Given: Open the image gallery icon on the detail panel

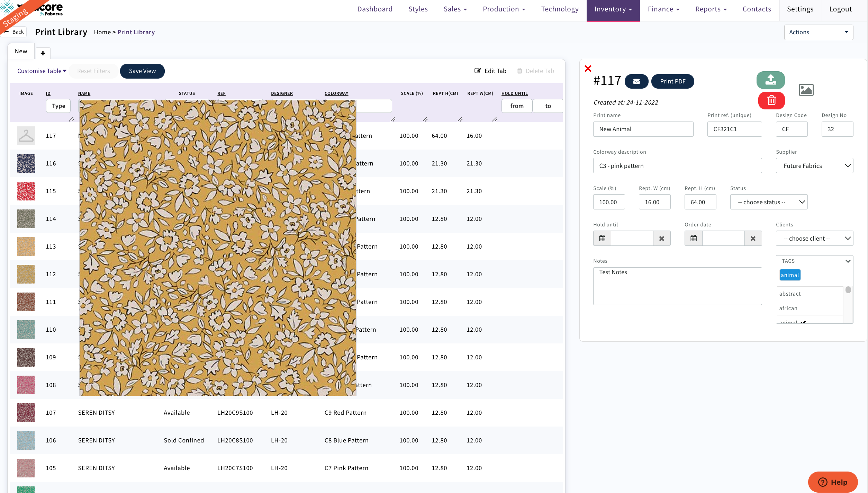Looking at the screenshot, I should 806,89.
